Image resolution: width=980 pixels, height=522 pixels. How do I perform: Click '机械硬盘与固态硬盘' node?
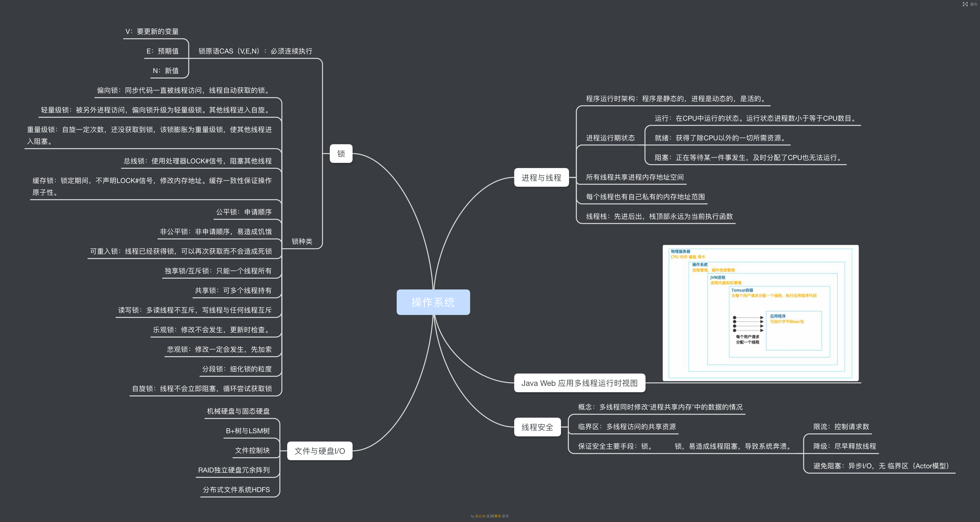[x=238, y=411]
